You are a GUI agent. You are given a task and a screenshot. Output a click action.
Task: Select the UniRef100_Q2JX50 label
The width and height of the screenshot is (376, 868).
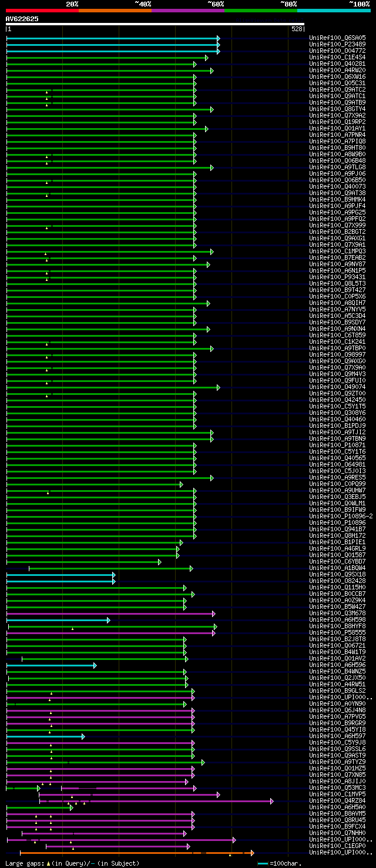337,678
